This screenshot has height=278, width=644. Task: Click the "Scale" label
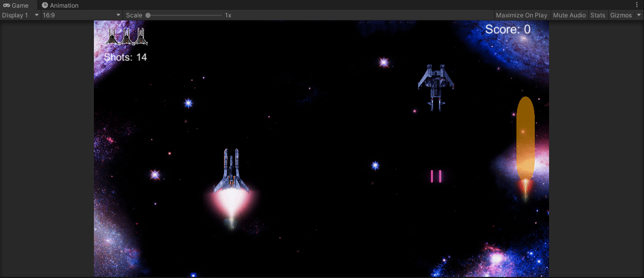click(x=134, y=15)
